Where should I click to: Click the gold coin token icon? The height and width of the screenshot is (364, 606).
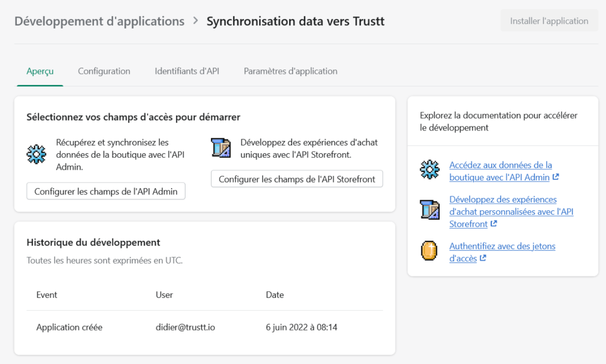click(x=429, y=251)
